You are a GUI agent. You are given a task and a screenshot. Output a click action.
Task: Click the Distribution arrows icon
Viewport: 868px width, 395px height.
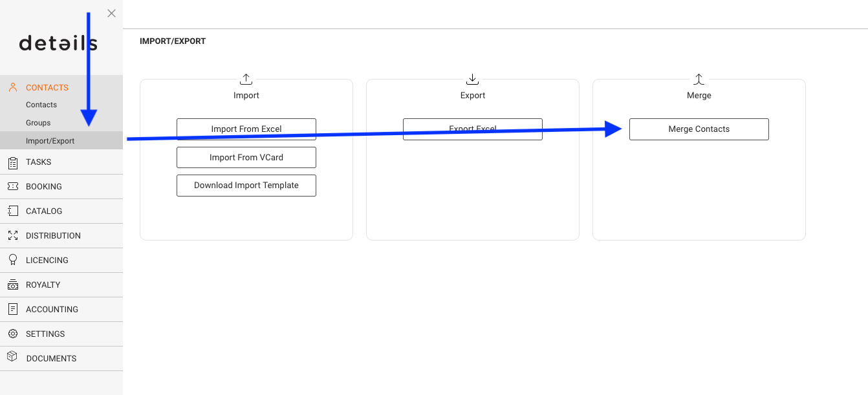[x=12, y=235]
